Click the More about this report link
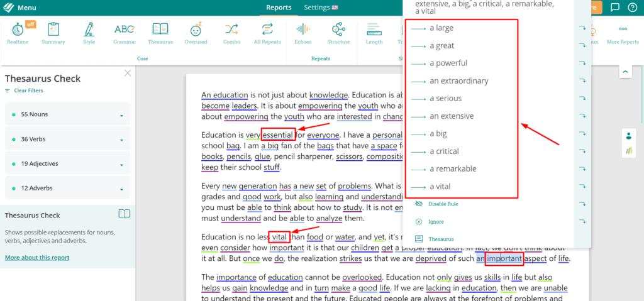Viewport: 644px width, 301px height. click(38, 258)
